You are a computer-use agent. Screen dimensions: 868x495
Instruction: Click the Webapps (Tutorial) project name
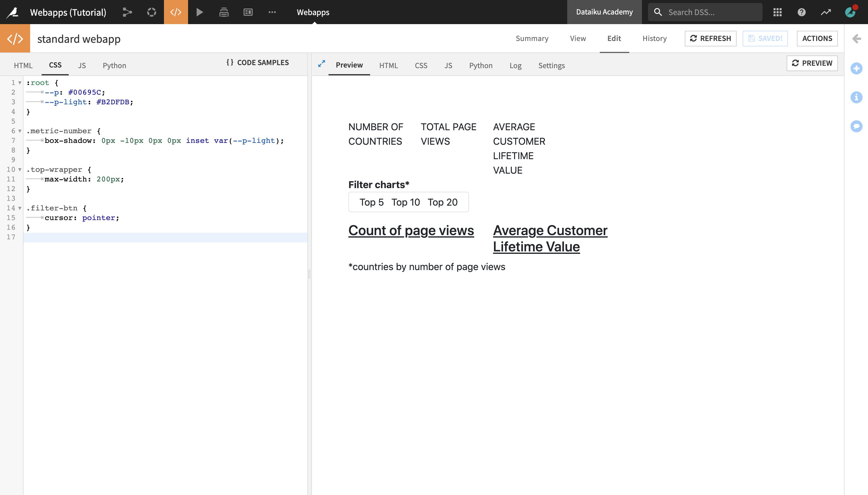68,12
